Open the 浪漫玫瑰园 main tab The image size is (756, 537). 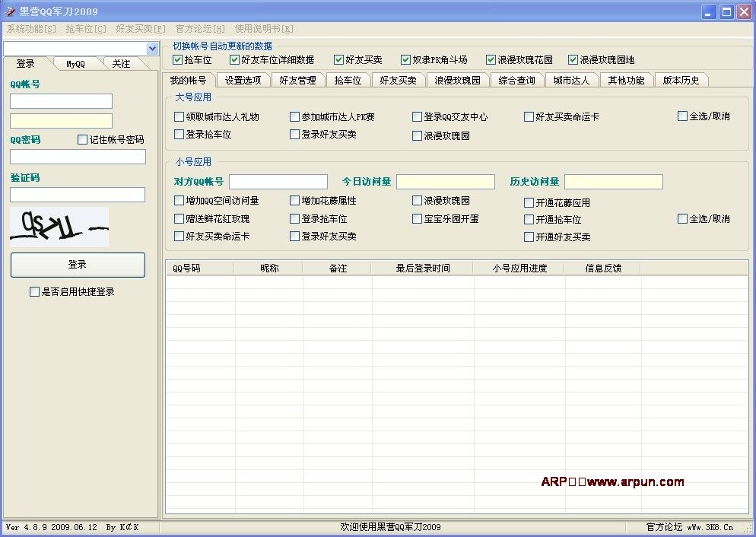457,80
